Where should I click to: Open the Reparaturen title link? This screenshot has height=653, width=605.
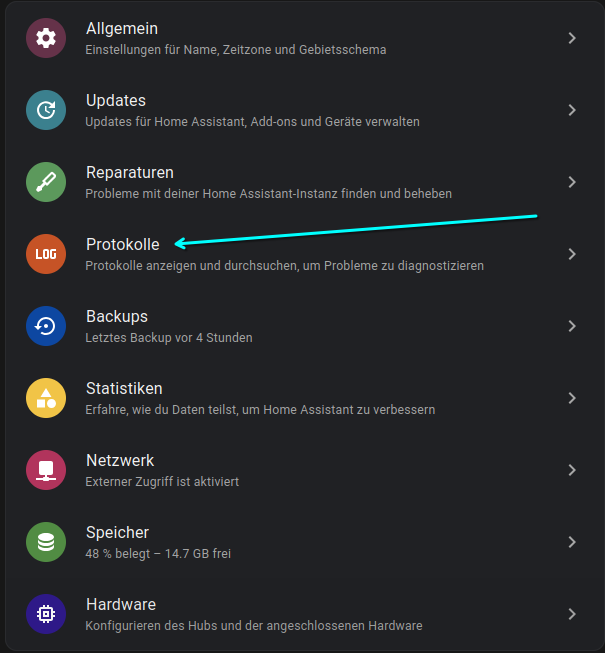(x=130, y=173)
